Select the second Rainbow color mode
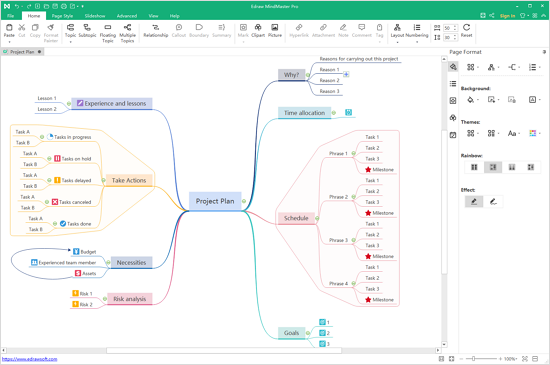The image size is (550, 365). pyautogui.click(x=493, y=167)
